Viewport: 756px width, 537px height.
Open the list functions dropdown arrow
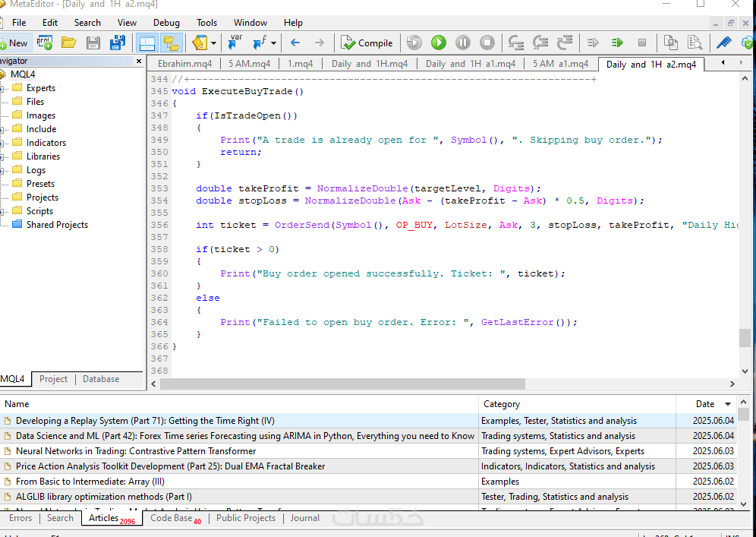pos(273,43)
